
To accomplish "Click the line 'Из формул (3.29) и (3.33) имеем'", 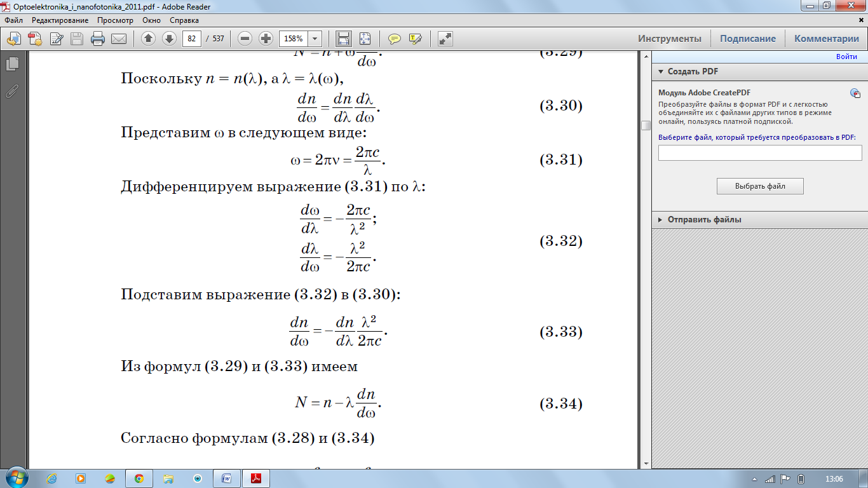I will pos(240,367).
